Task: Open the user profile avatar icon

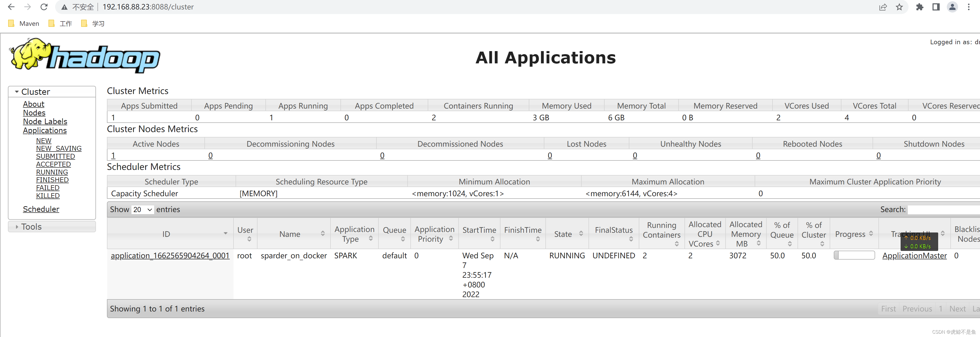Action: [952, 7]
